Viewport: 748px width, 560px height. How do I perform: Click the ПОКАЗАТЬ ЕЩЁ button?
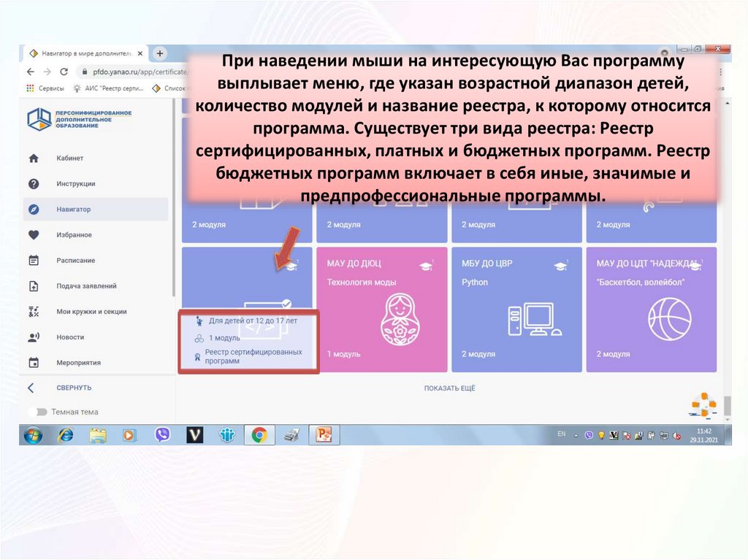[x=450, y=388]
